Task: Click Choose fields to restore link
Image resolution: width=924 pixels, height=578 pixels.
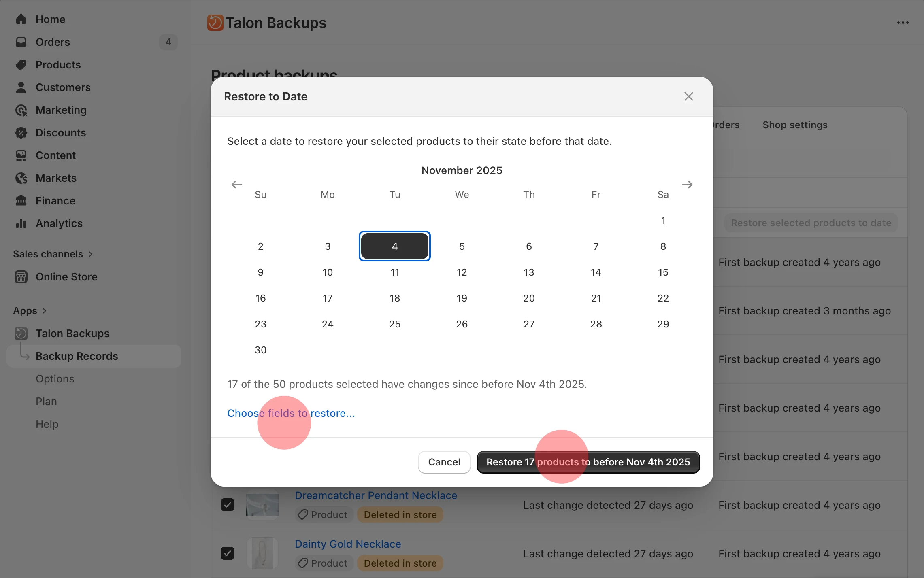Action: click(x=291, y=413)
